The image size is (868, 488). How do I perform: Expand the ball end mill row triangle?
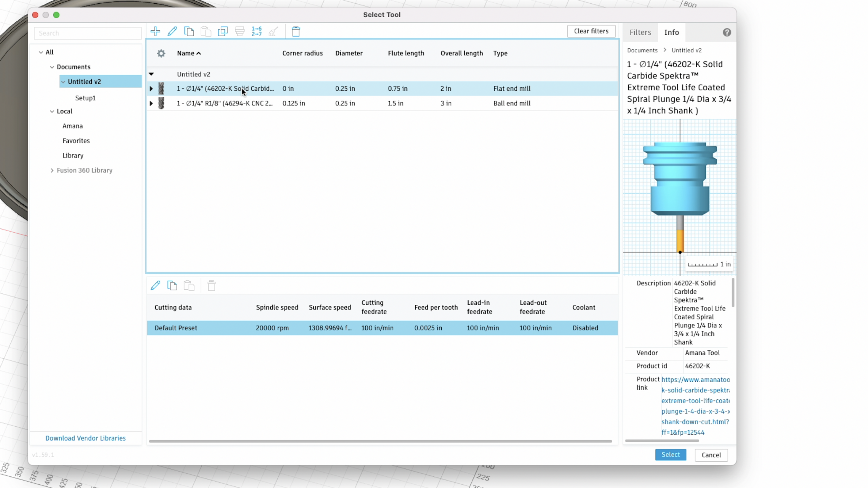151,104
